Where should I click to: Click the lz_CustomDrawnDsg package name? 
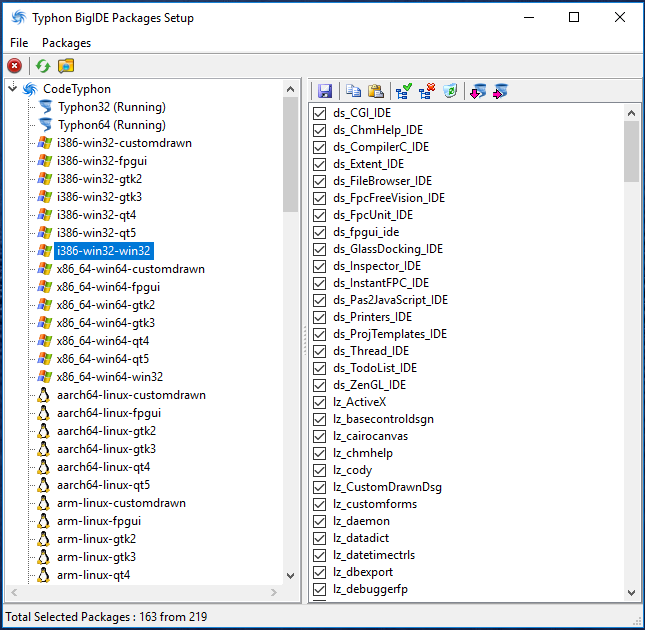[387, 487]
